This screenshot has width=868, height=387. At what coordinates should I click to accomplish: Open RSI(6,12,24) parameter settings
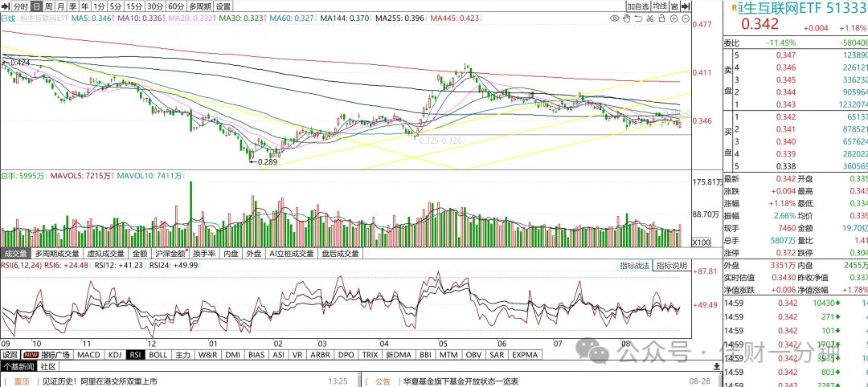click(x=21, y=266)
